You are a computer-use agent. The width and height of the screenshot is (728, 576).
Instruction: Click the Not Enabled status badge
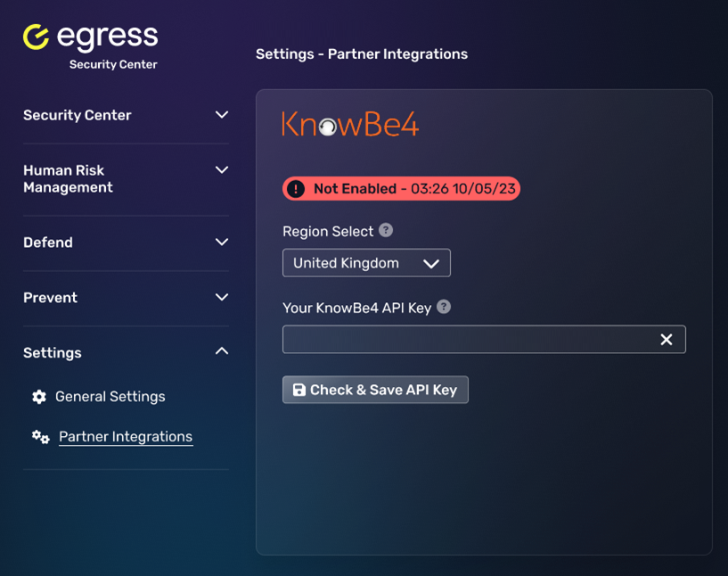pos(400,188)
